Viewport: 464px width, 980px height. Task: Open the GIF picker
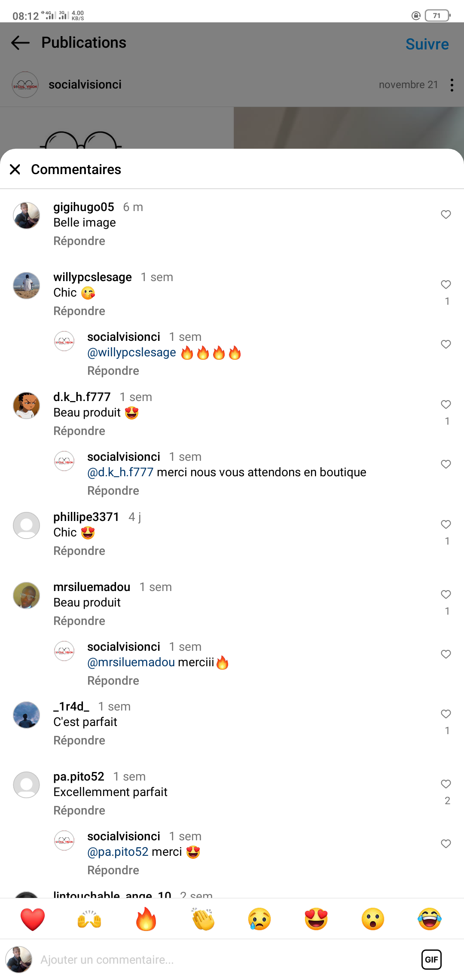[431, 959]
